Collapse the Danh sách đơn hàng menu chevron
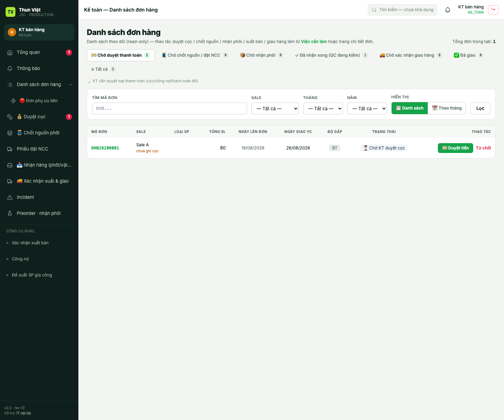Image resolution: width=504 pixels, height=420 pixels. 70,85
